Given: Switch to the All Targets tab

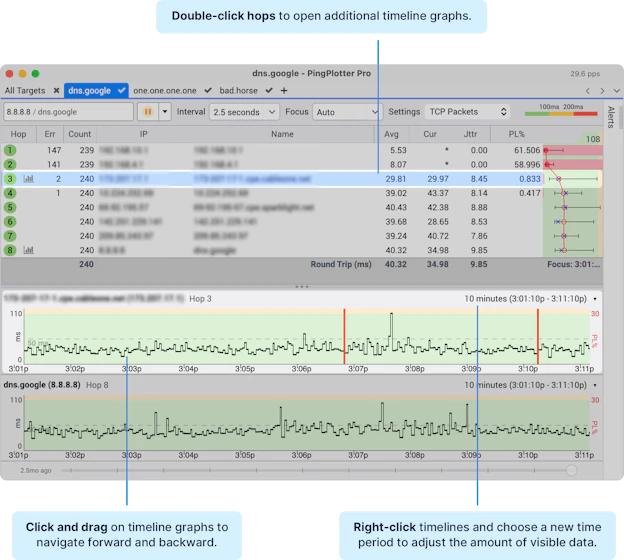Looking at the screenshot, I should pos(25,91).
